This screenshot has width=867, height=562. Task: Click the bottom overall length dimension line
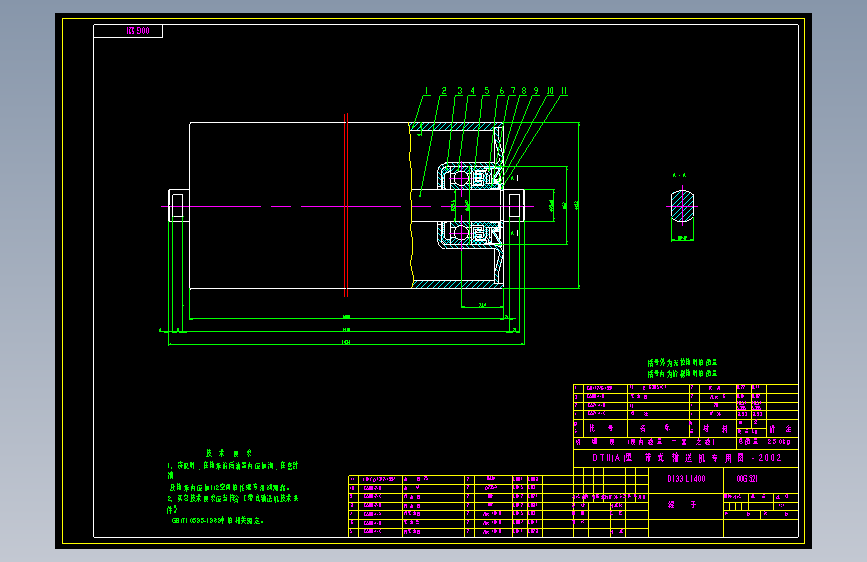coord(346,344)
